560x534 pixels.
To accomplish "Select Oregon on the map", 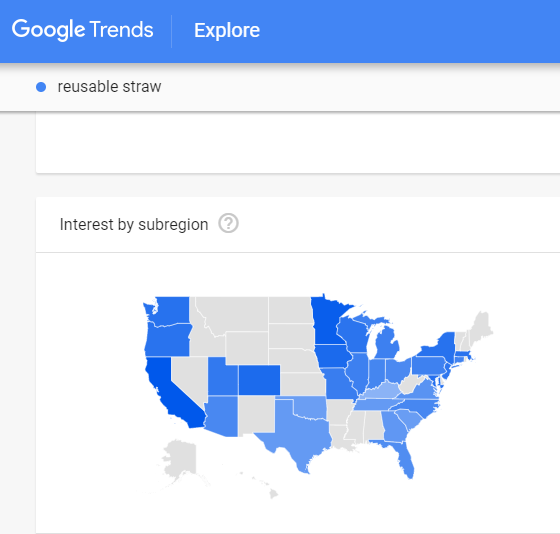I will click(x=168, y=341).
